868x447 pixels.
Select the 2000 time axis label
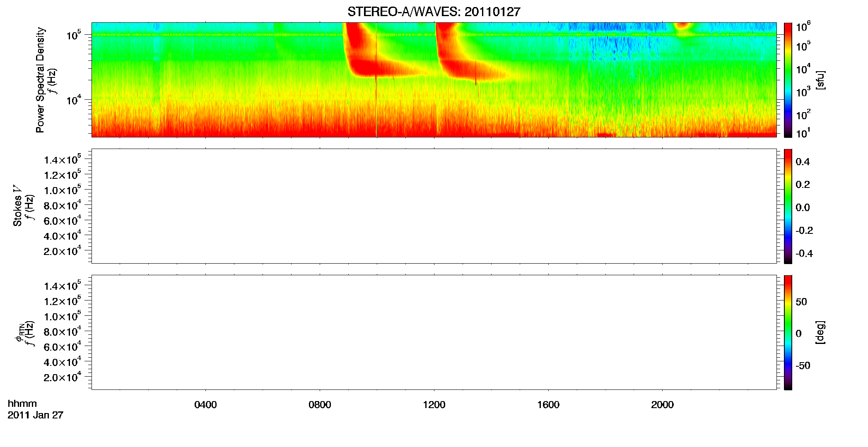pyautogui.click(x=662, y=405)
